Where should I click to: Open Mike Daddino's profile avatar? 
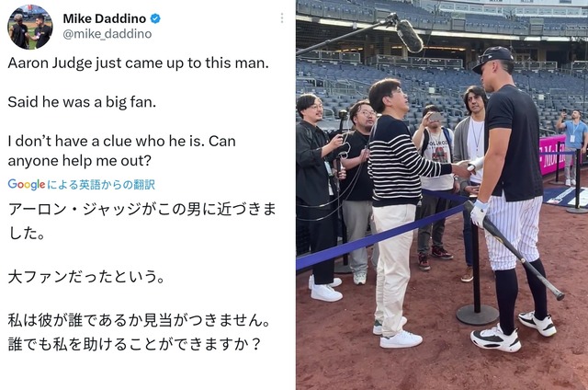[30, 27]
